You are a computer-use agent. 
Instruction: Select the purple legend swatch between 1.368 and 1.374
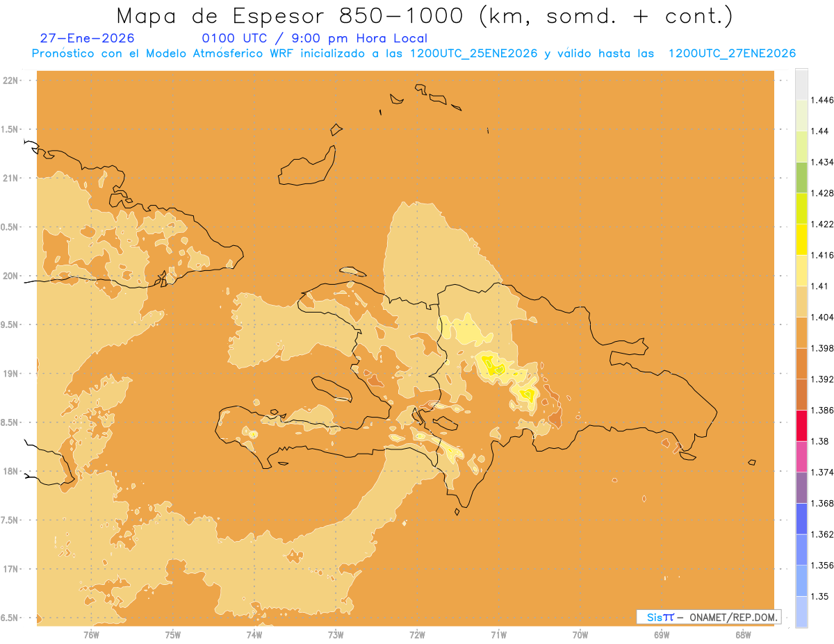pos(801,487)
